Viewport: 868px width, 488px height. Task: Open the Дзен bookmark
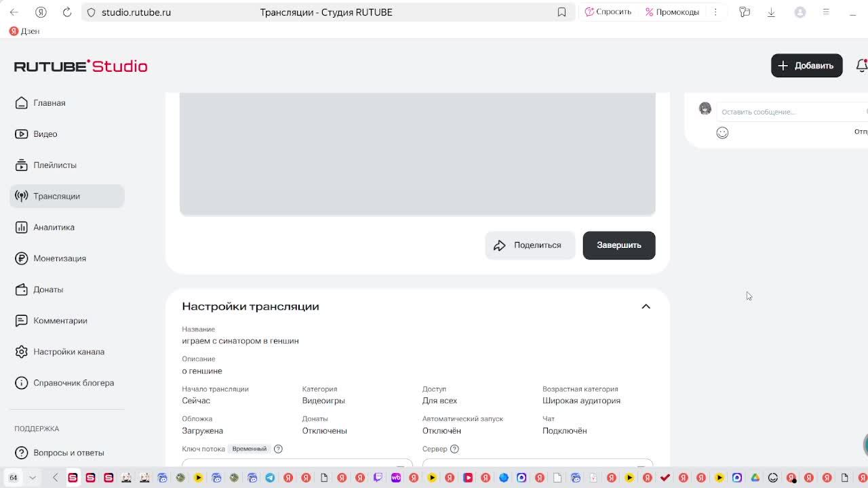click(x=24, y=31)
